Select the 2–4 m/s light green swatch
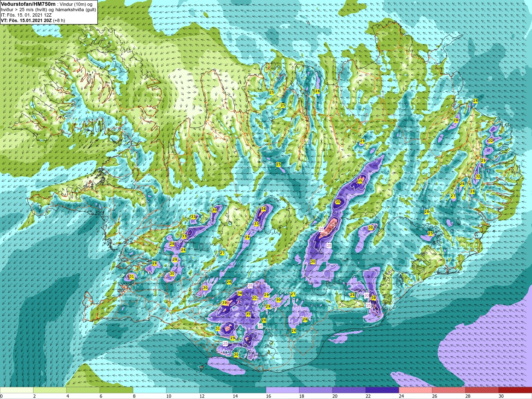Screen dimensions: 532x399 (50, 390)
